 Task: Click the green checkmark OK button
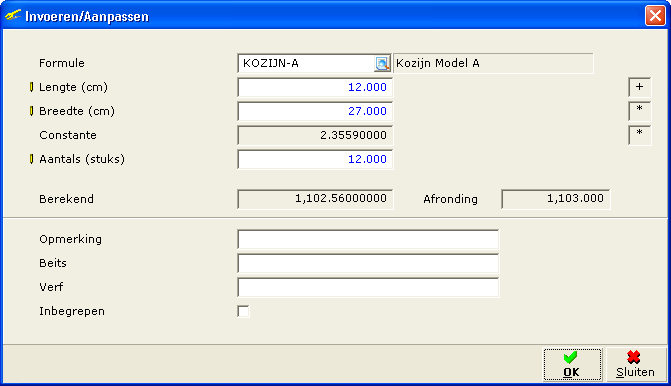point(573,365)
